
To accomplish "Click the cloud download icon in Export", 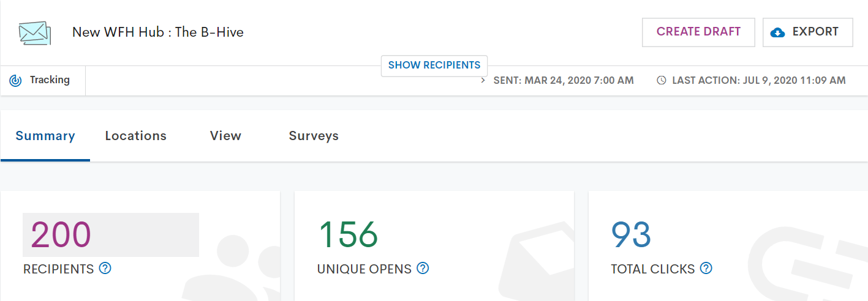I will [x=777, y=32].
